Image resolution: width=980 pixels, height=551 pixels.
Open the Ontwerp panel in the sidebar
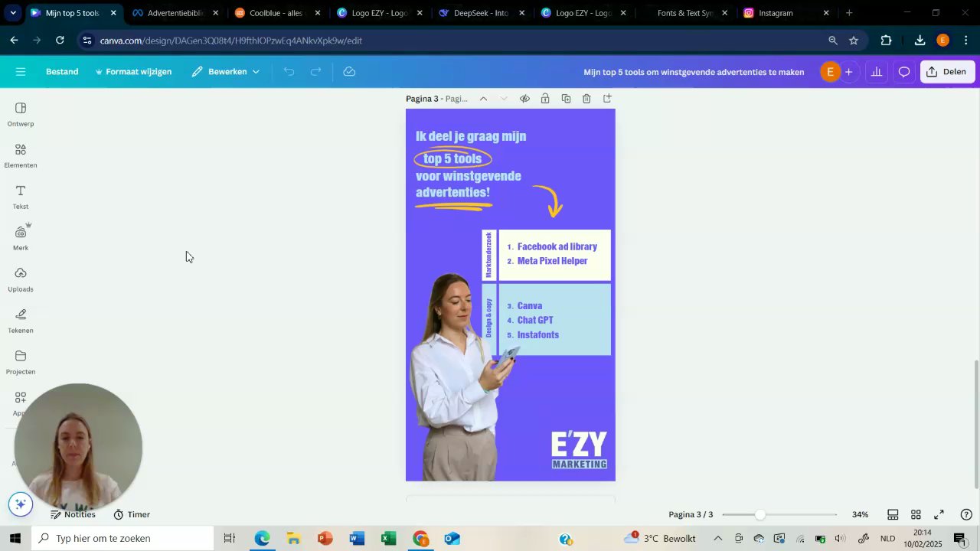[x=21, y=114]
